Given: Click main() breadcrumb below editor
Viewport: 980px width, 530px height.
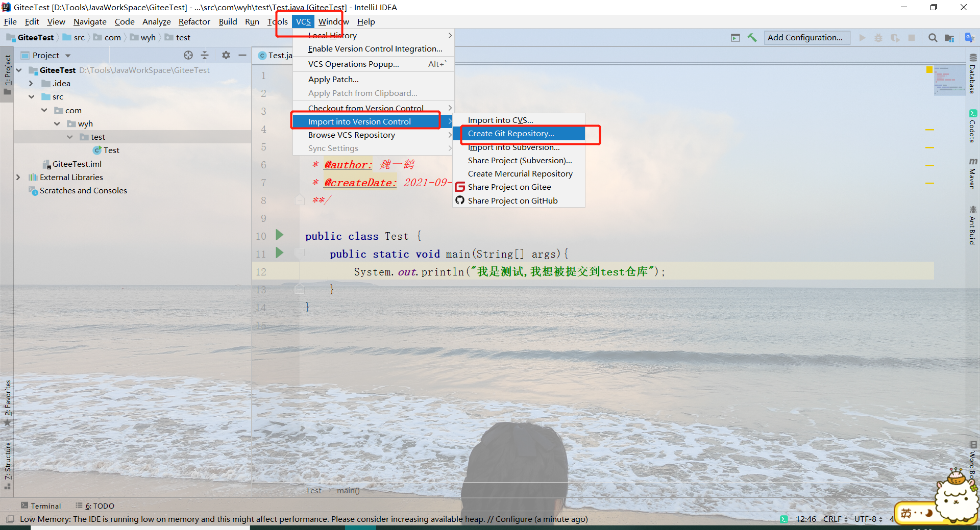Looking at the screenshot, I should coord(348,491).
